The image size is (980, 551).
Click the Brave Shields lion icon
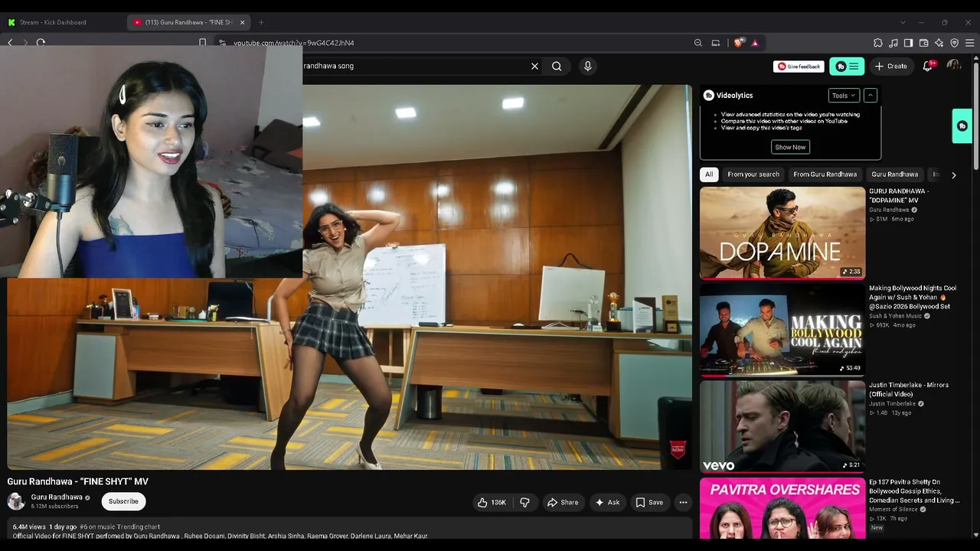[738, 43]
